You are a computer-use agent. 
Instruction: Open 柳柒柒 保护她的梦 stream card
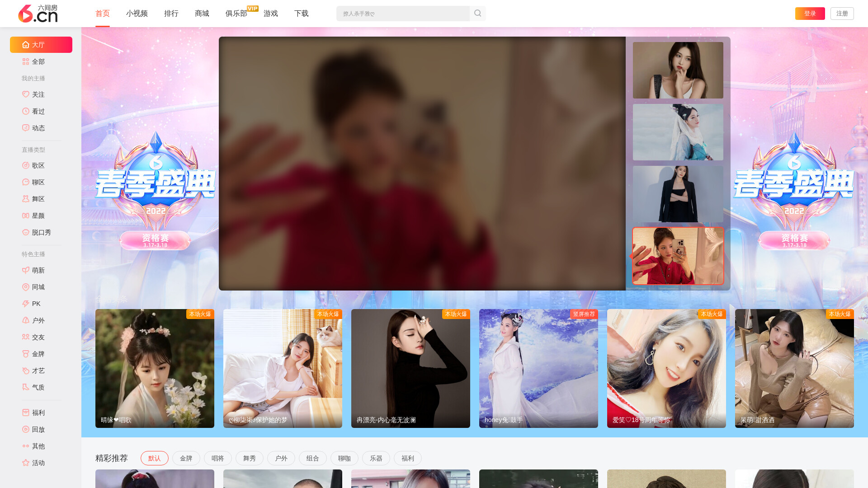(283, 368)
